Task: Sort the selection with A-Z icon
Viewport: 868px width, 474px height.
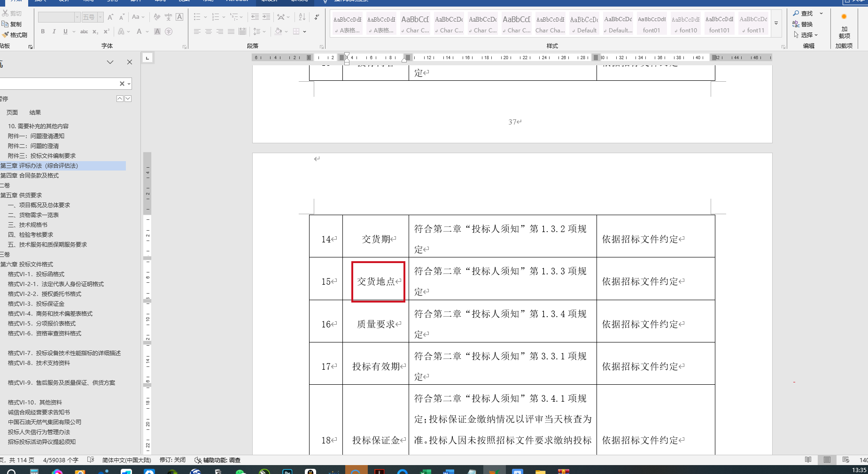Action: coord(302,17)
